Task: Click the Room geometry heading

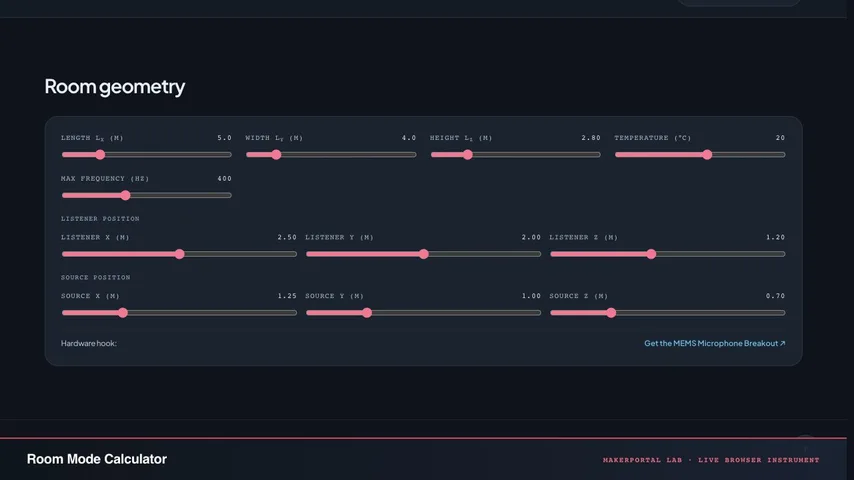Action: point(115,87)
